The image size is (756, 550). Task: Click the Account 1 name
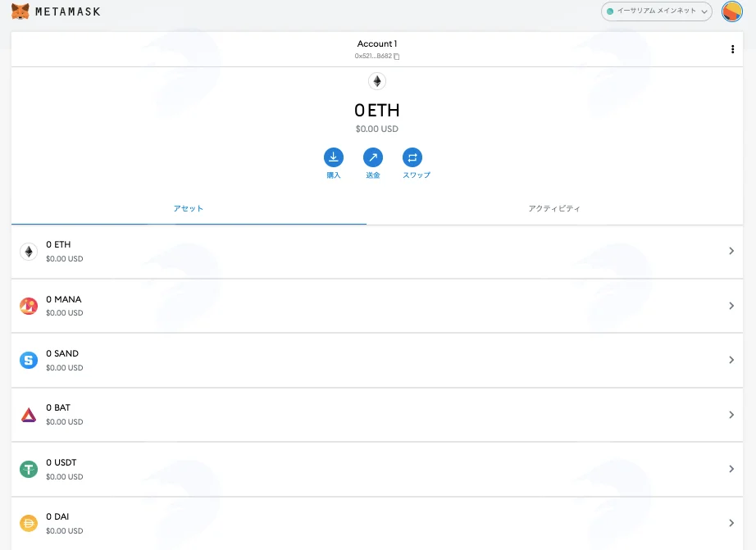tap(377, 44)
